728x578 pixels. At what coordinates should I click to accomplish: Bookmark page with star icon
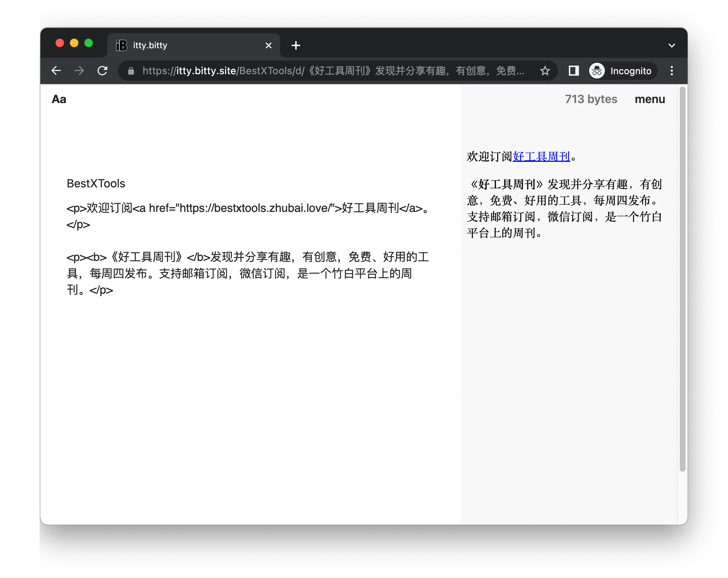(x=545, y=71)
